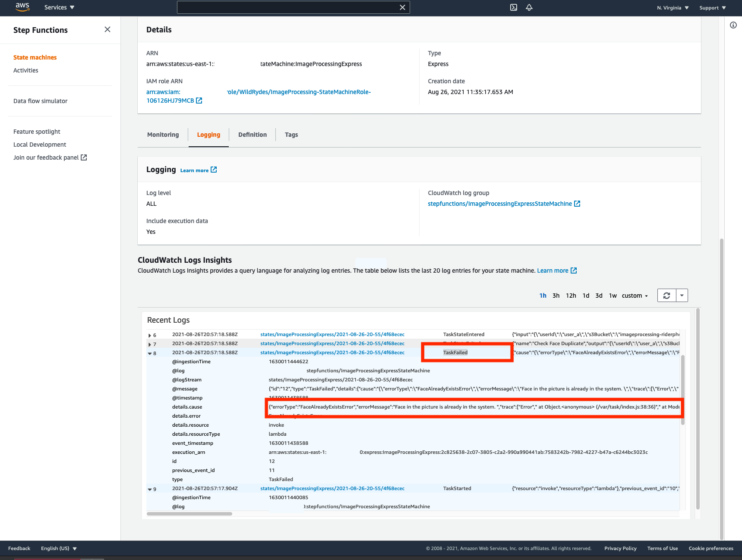Click external icon beside log group link

click(577, 204)
